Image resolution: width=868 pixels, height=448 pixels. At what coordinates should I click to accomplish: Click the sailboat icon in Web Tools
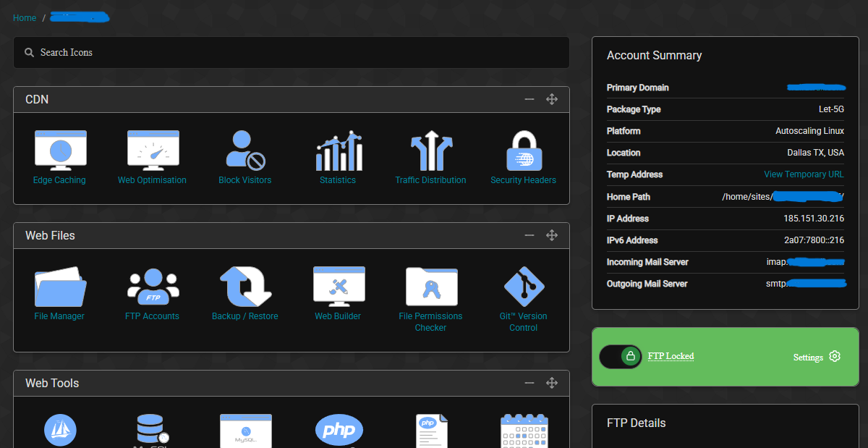[60, 429]
